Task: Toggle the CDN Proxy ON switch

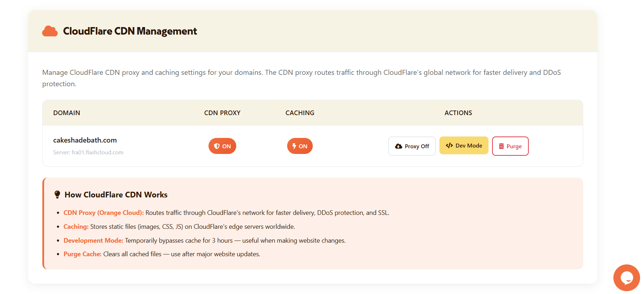Action: pyautogui.click(x=222, y=146)
